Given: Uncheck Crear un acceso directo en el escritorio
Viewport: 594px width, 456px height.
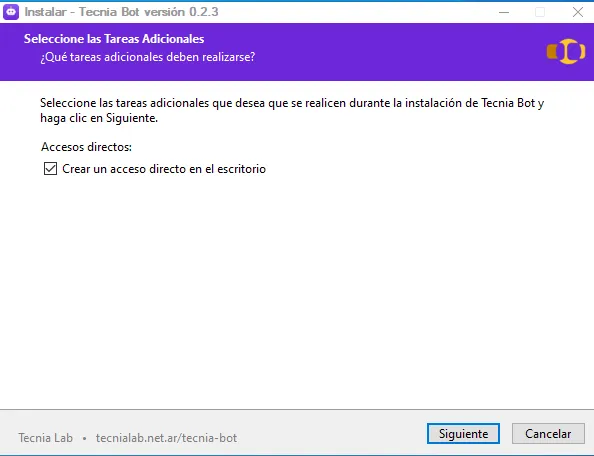Looking at the screenshot, I should pos(50,169).
